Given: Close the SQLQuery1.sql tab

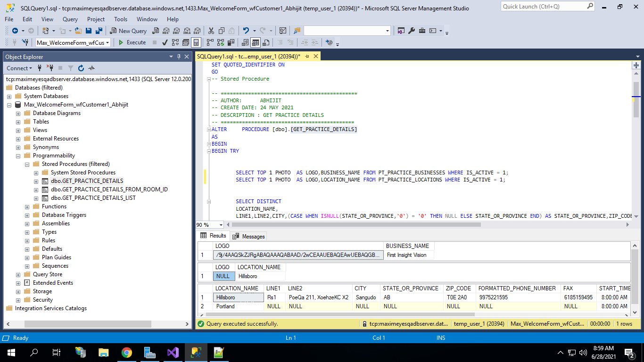Looking at the screenshot, I should [316, 56].
